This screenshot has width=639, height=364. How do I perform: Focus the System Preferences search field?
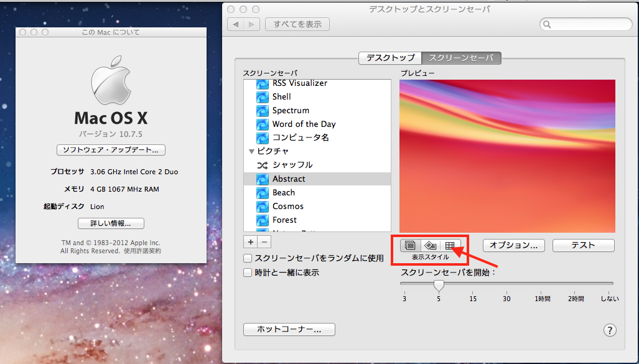pyautogui.click(x=586, y=24)
